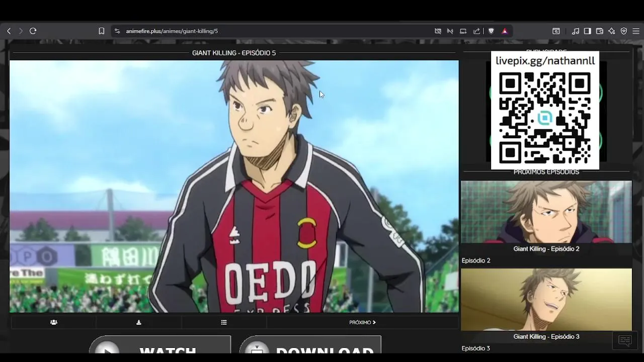Click the 'Giant Killing - Episódio 2' caption
The width and height of the screenshot is (644, 362).
(546, 249)
